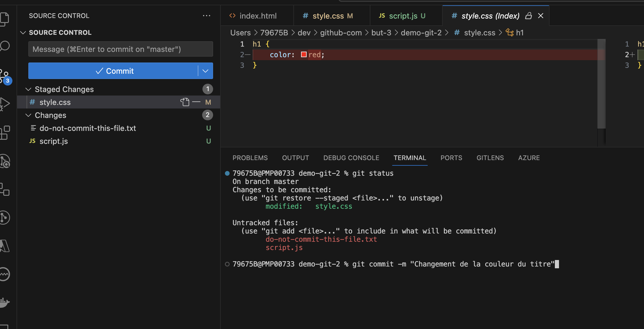Switch to the style.css M editor tab
The height and width of the screenshot is (329, 644).
332,16
